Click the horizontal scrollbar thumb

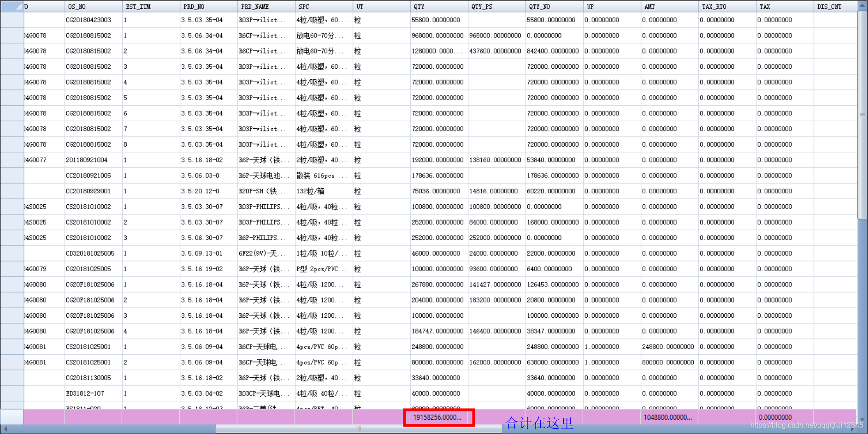[x=359, y=429]
